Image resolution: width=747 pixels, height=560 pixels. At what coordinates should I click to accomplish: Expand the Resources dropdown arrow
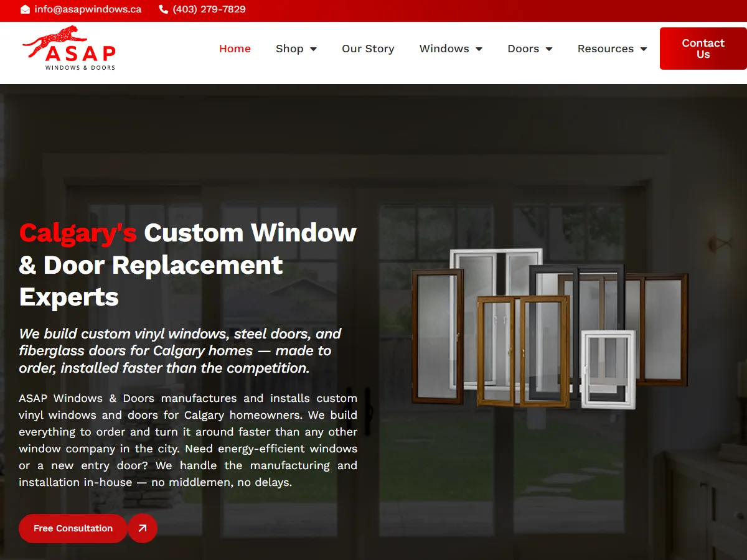click(x=643, y=49)
